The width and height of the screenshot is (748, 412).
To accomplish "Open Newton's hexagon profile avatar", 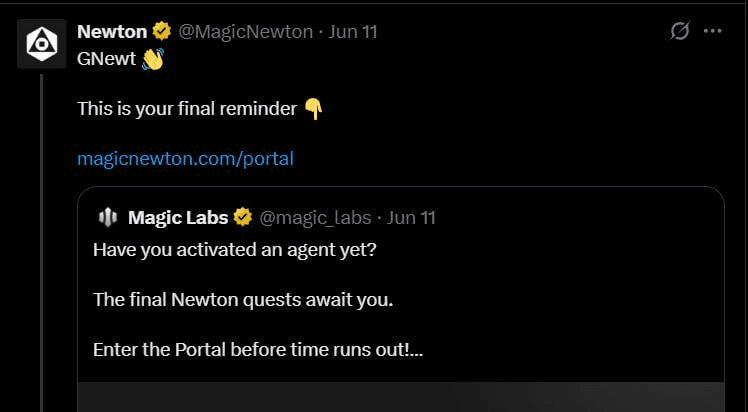I will 42,44.
